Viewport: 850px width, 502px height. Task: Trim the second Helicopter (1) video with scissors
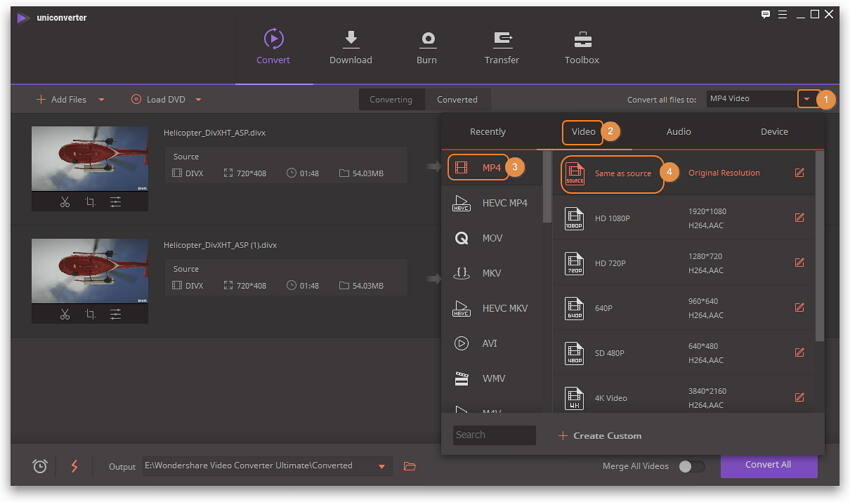(x=65, y=314)
